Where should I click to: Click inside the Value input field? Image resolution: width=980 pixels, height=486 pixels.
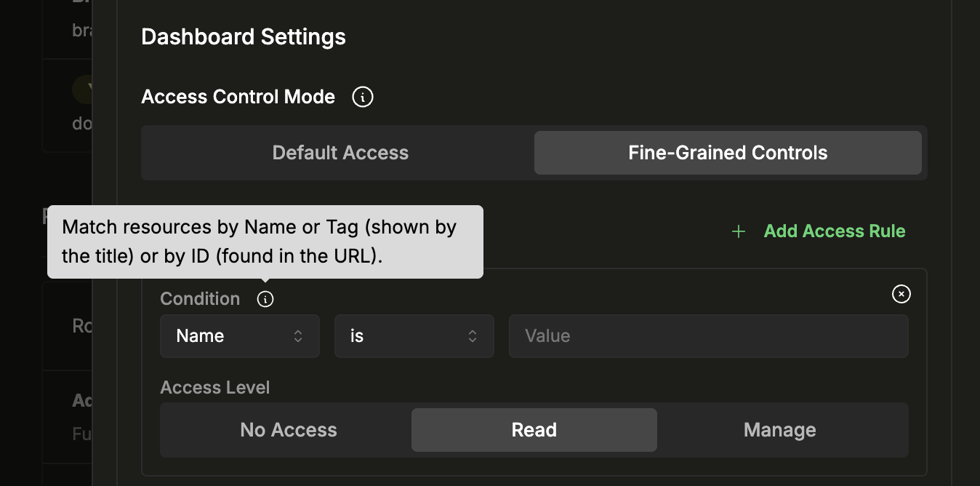click(x=709, y=335)
